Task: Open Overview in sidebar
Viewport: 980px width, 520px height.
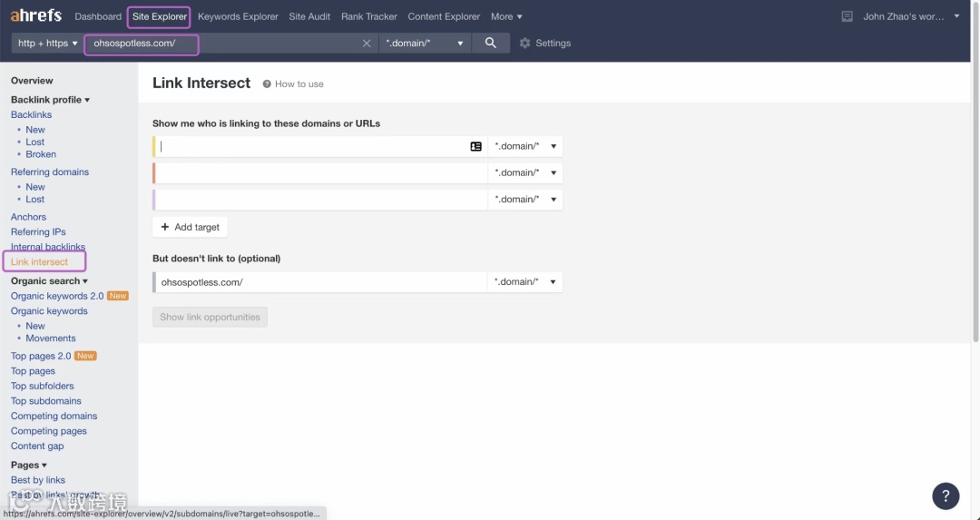Action: click(x=32, y=81)
